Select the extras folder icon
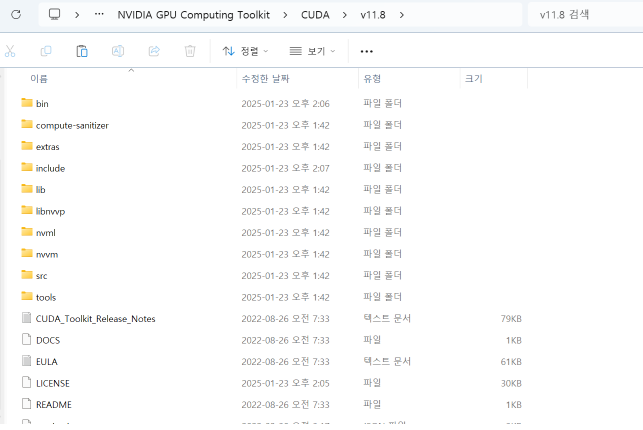643x430 pixels. (x=27, y=146)
